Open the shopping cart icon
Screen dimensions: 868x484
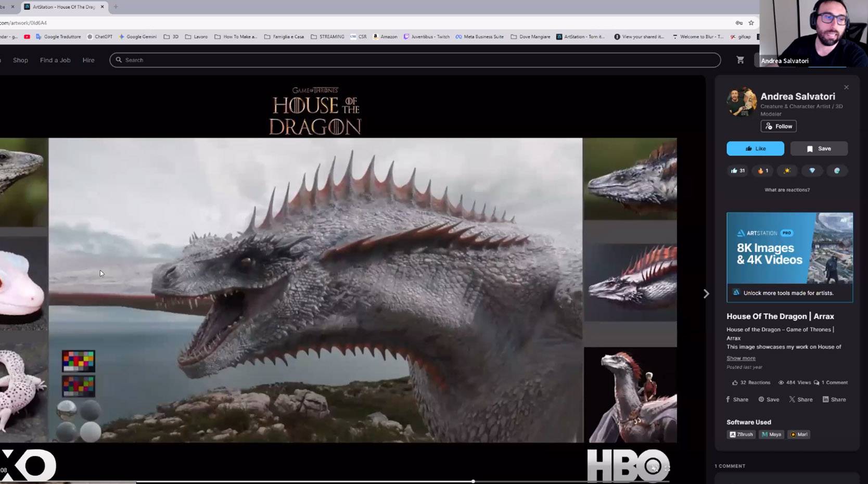click(x=740, y=60)
